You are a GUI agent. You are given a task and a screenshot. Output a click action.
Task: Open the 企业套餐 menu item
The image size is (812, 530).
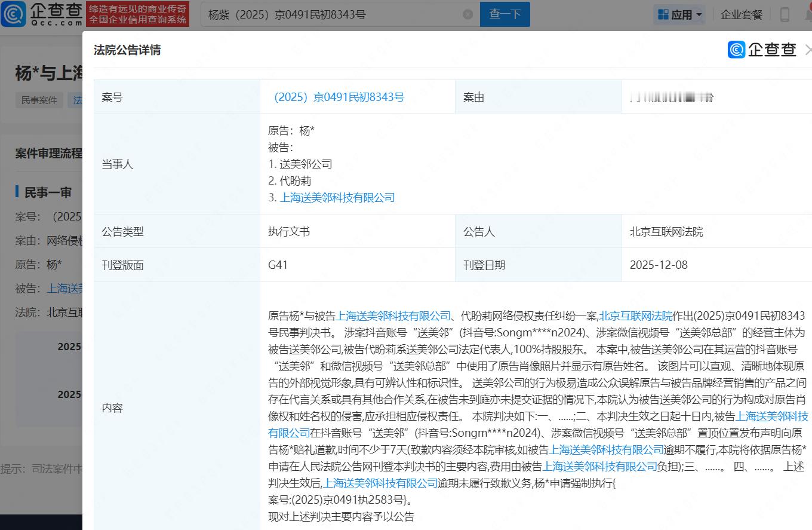[742, 14]
